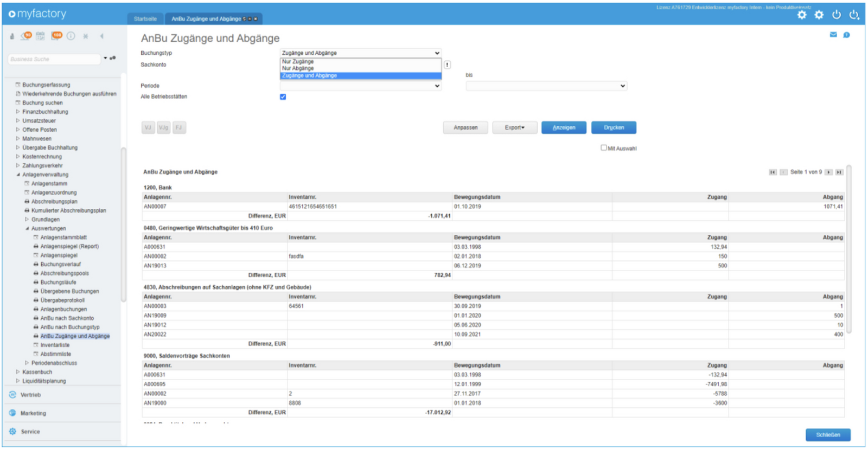The width and height of the screenshot is (868, 449).
Task: Click the second gear icon in header
Action: [x=819, y=15]
